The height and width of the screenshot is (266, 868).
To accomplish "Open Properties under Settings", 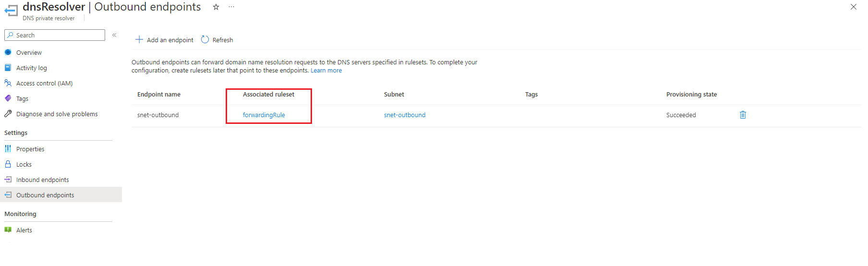I will (30, 149).
